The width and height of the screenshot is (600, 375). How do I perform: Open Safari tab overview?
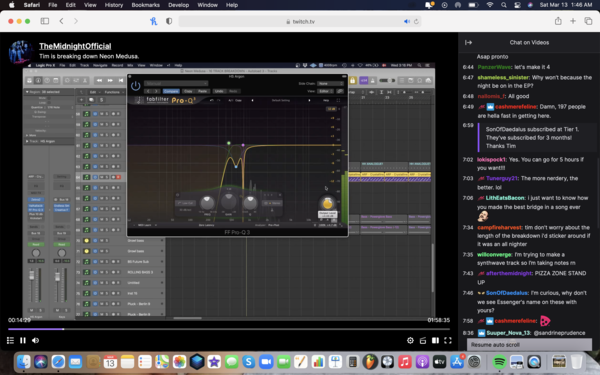click(x=588, y=21)
